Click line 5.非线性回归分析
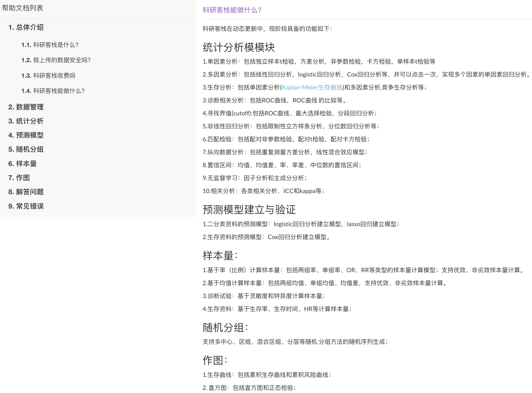532x393 pixels. coord(291,126)
